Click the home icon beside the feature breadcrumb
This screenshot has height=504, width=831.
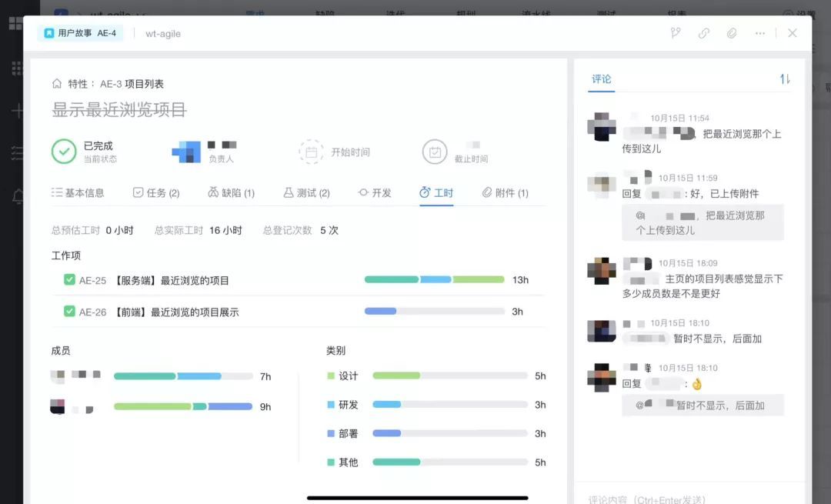pyautogui.click(x=57, y=84)
